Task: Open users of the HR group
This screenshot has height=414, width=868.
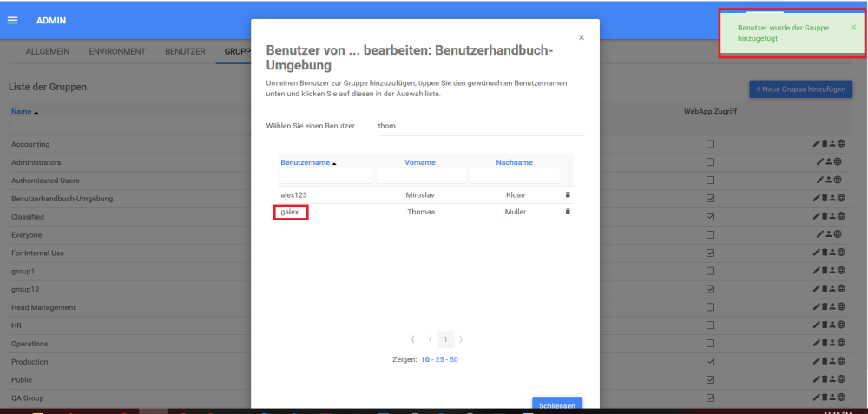Action: coord(832,325)
